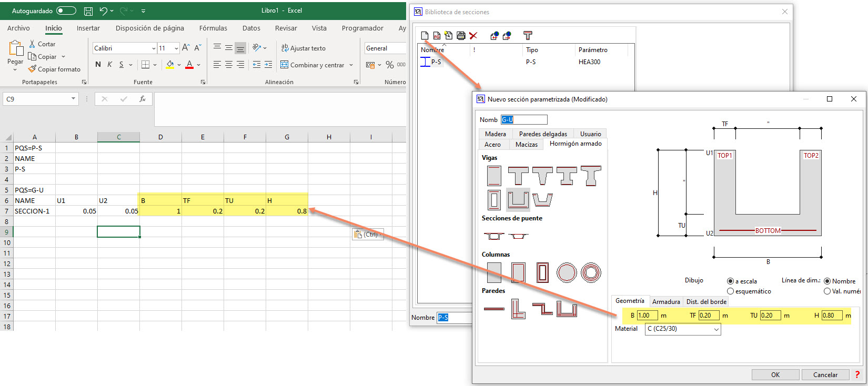868x386 pixels.
Task: Apply bold formatting with N button
Action: tap(98, 64)
